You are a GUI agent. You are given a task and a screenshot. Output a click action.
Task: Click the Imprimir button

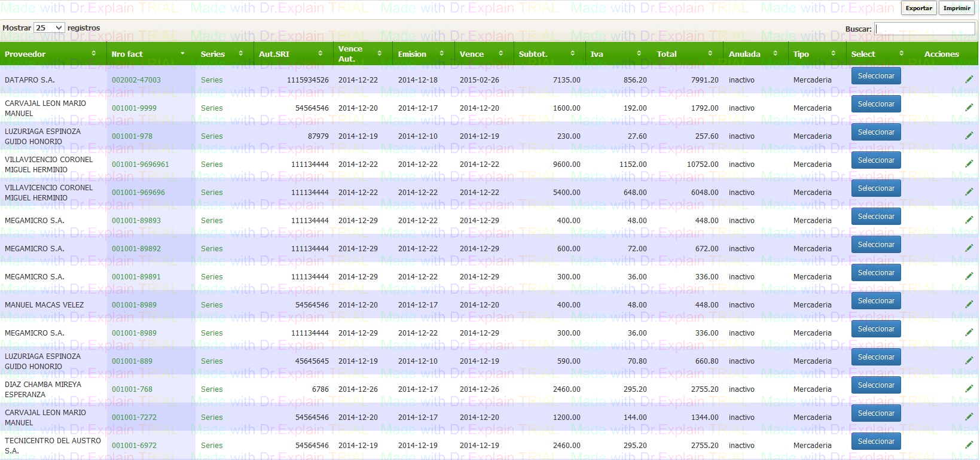click(x=957, y=8)
